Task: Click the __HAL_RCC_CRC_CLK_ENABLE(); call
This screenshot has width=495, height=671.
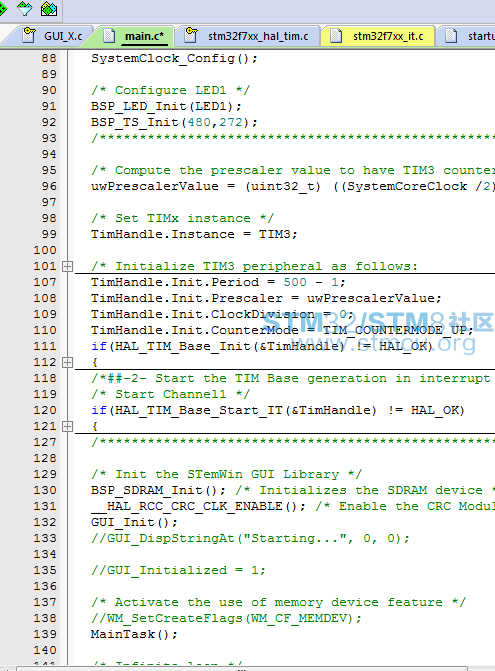Action: pos(198,506)
